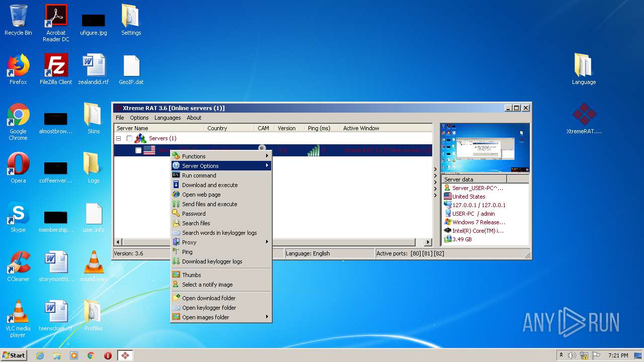Choose the Ping context menu entry

[x=221, y=252]
